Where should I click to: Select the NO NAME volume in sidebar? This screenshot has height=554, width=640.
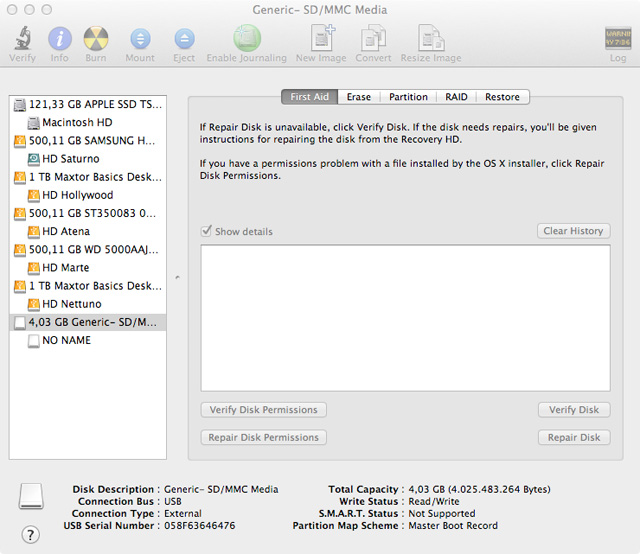[x=66, y=340]
